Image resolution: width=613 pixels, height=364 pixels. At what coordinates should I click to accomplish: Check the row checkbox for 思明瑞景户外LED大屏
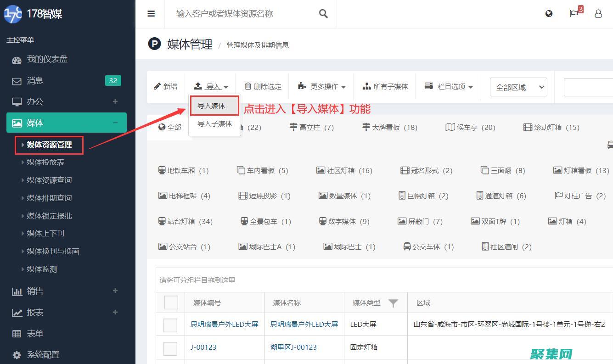(x=171, y=325)
